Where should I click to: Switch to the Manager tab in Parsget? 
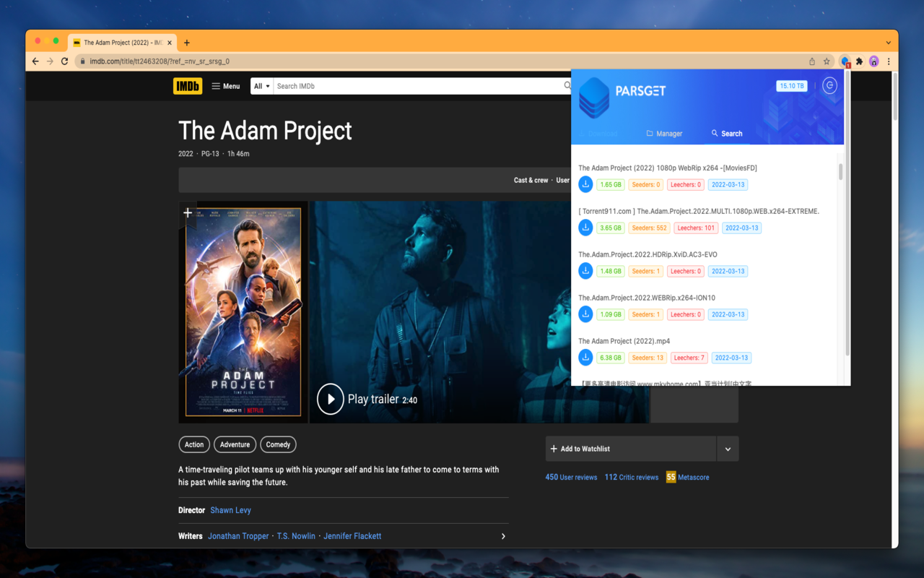point(664,134)
